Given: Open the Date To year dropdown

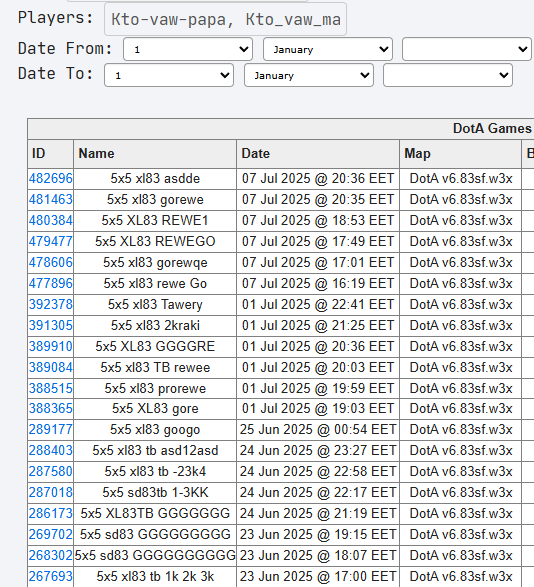Looking at the screenshot, I should tap(448, 75).
